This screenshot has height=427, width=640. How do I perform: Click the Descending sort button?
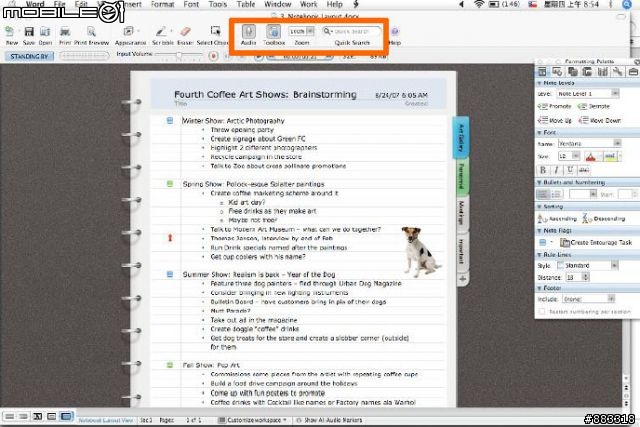(603, 219)
